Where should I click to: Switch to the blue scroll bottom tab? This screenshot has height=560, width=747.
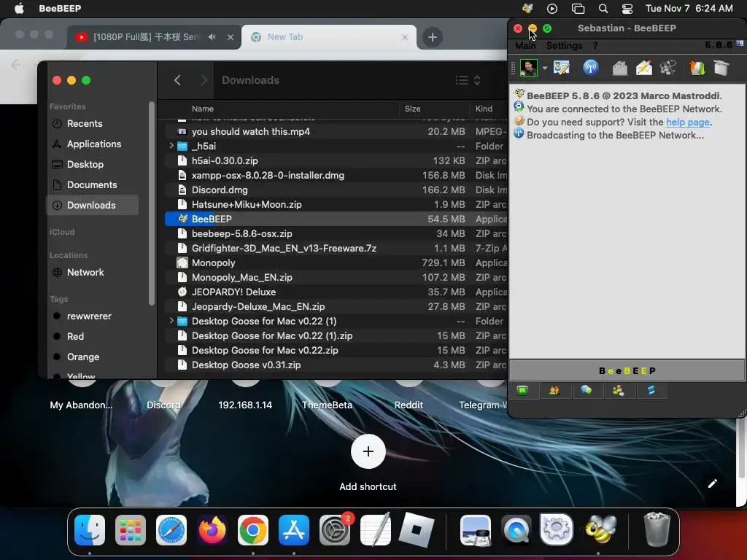[651, 391]
